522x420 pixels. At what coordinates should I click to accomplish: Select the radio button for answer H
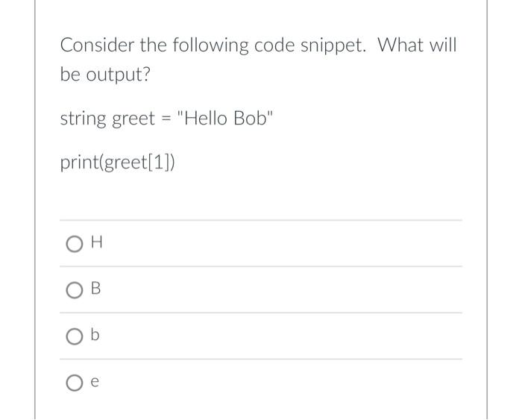pos(75,244)
